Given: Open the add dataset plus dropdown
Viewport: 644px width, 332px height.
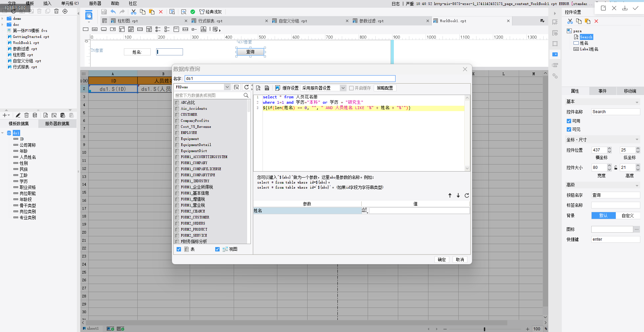Looking at the screenshot, I should [6, 115].
